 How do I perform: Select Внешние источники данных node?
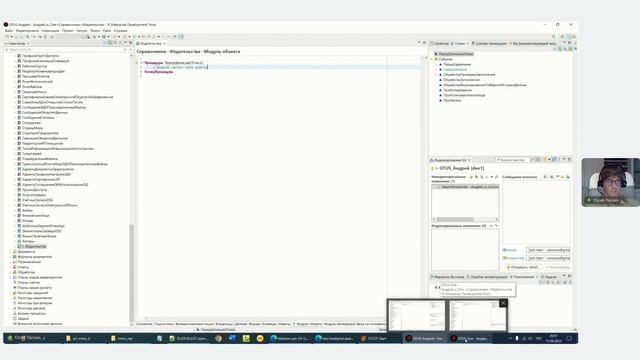(40, 324)
